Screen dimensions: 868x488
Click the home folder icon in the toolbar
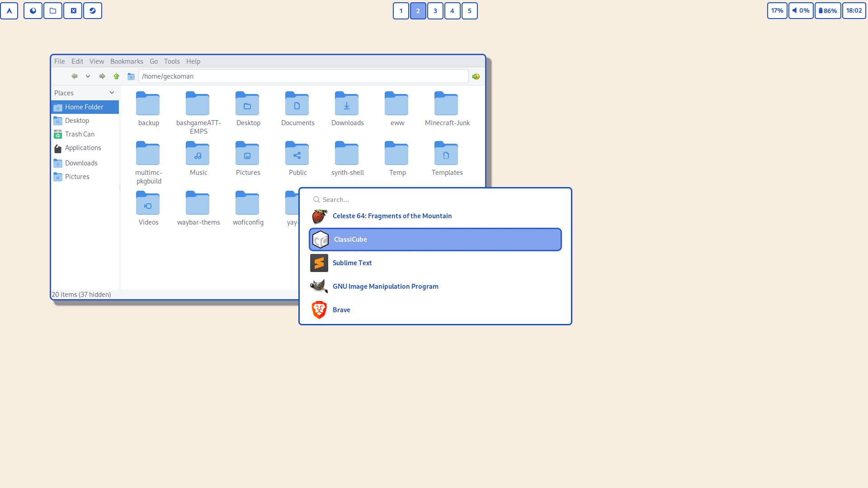tap(131, 76)
